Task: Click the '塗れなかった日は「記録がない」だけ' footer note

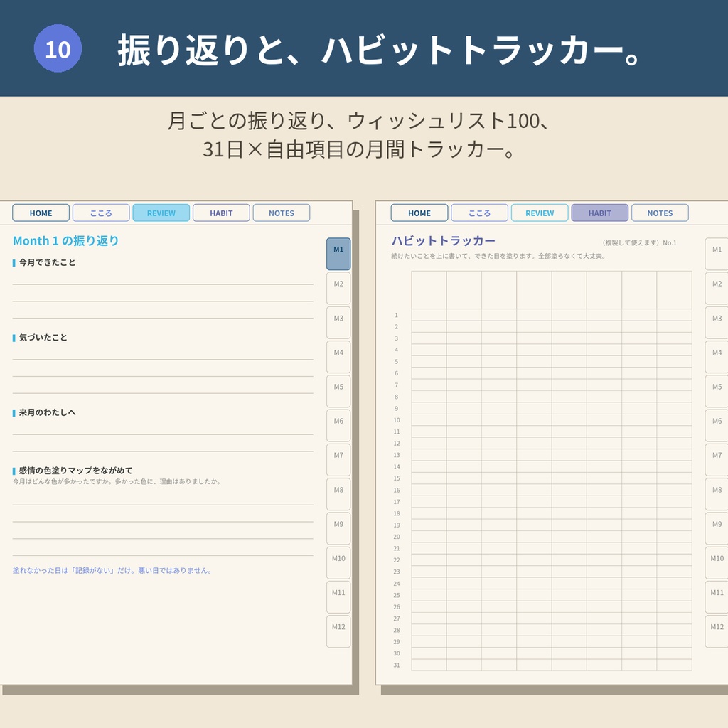Action: [112, 571]
